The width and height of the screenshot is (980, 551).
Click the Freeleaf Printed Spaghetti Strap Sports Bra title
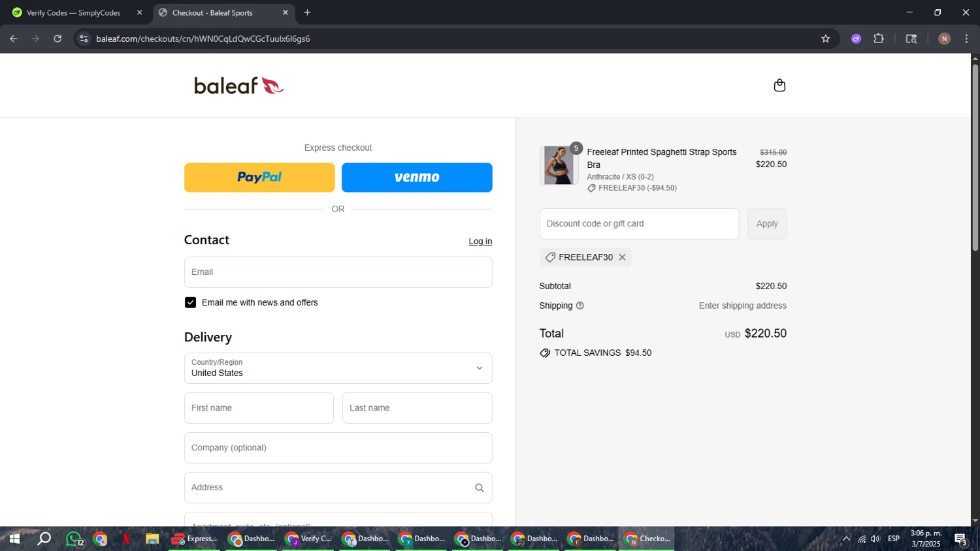[x=662, y=159]
